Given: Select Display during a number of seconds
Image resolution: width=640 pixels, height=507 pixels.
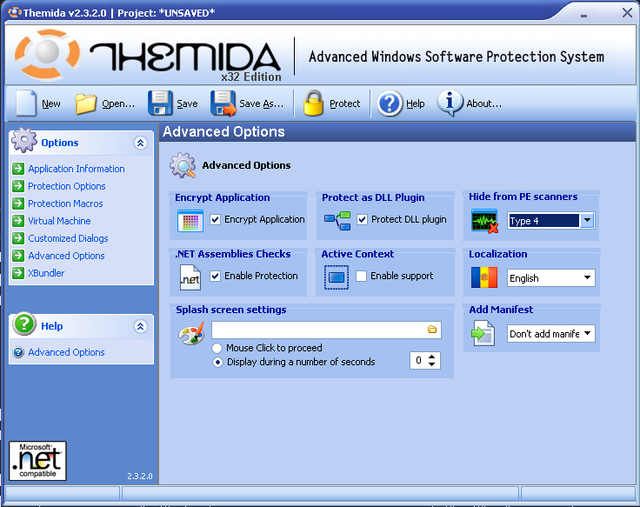Looking at the screenshot, I should (x=218, y=362).
